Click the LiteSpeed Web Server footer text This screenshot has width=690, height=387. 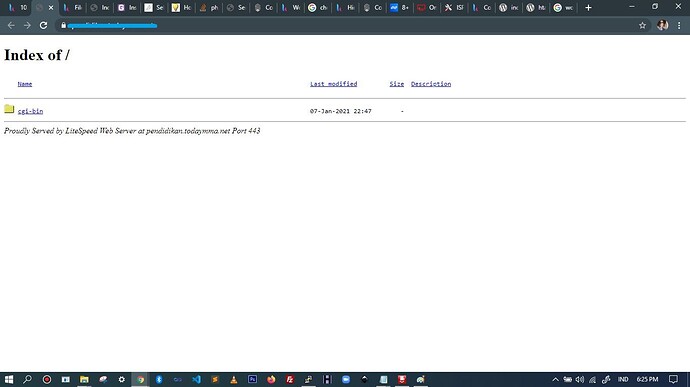click(132, 131)
